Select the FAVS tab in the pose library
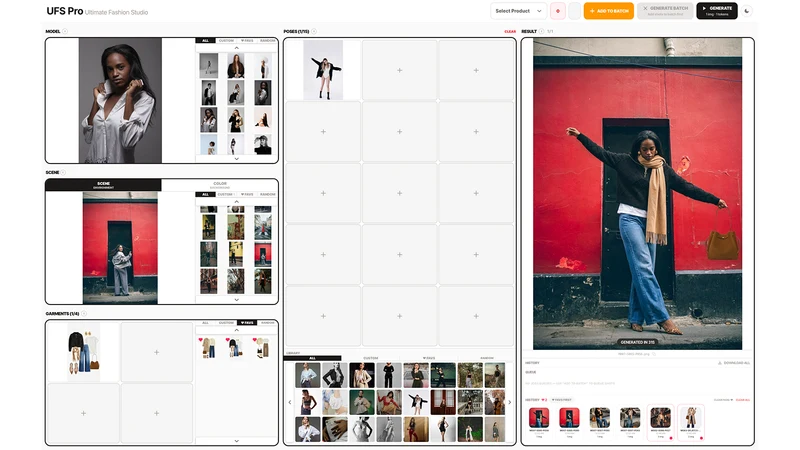The height and width of the screenshot is (450, 800). tap(429, 358)
